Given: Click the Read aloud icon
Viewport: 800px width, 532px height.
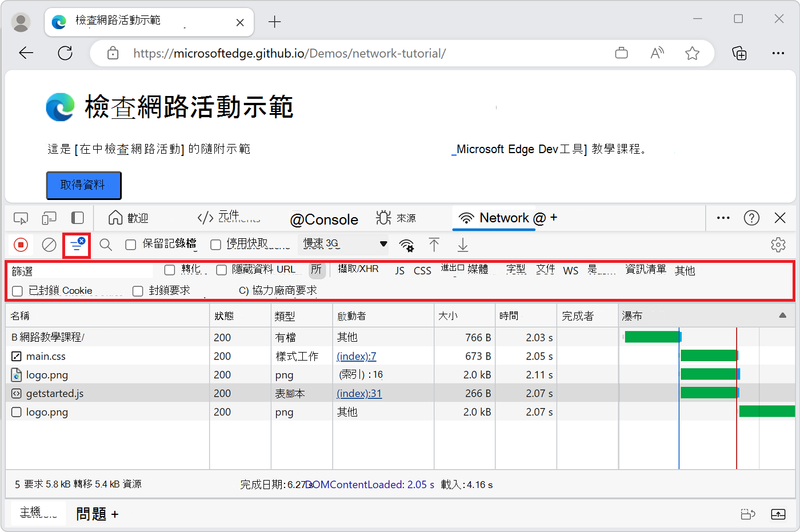Looking at the screenshot, I should click(x=657, y=53).
